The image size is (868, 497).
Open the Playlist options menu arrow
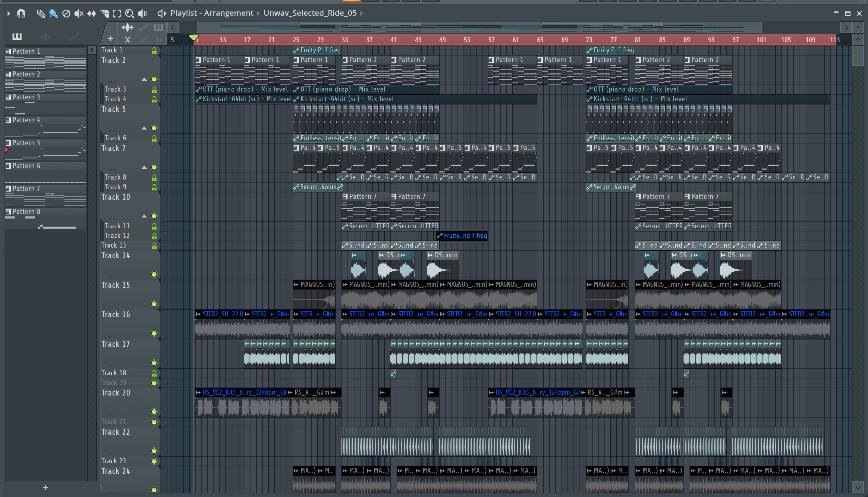point(8,13)
